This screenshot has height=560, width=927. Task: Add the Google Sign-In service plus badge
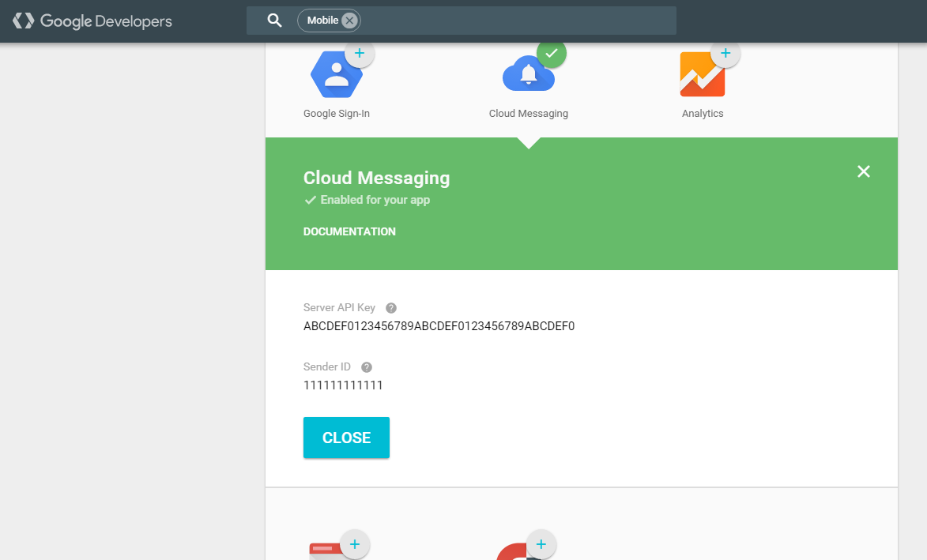360,54
